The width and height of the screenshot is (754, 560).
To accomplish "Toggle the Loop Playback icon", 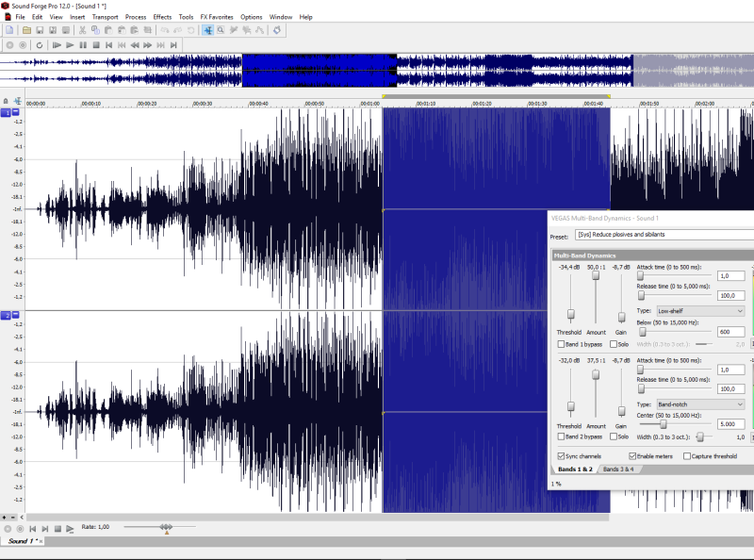I will coord(39,44).
